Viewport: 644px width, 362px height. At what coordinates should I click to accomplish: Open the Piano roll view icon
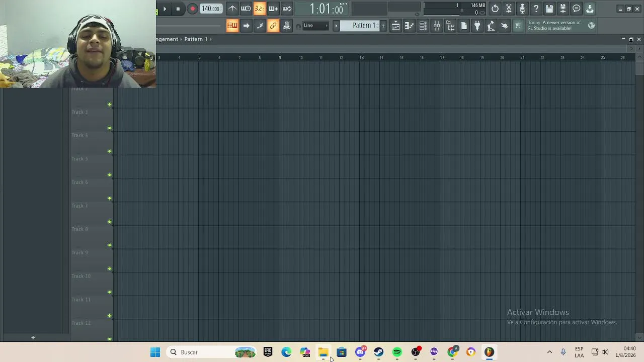pyautogui.click(x=409, y=26)
